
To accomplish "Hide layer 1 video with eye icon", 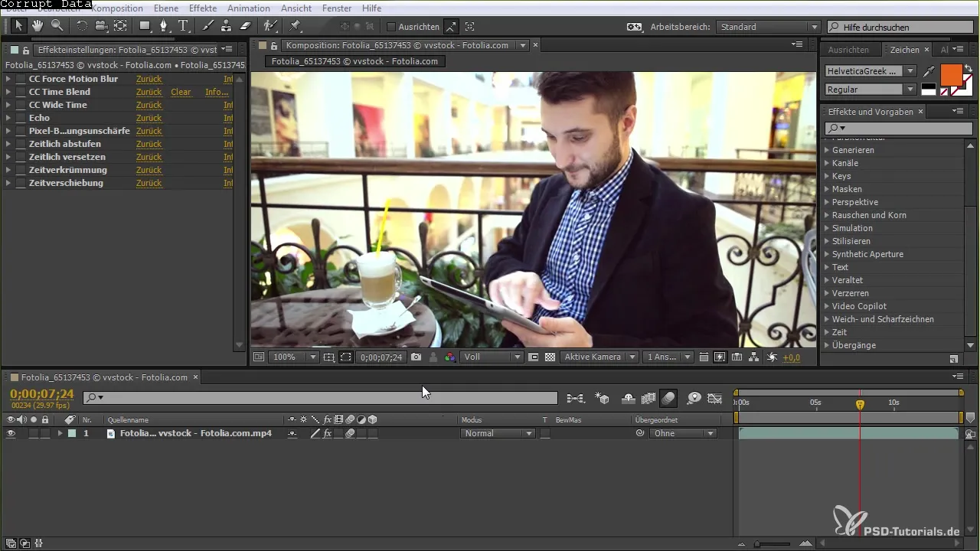I will (x=11, y=433).
